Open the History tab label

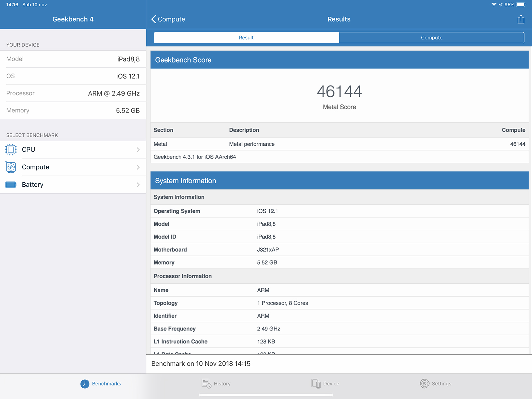pos(222,384)
